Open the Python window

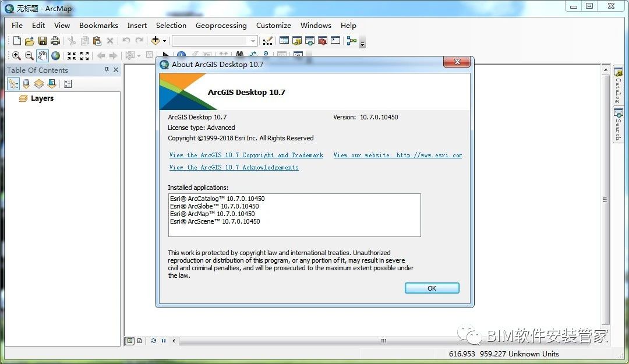[x=335, y=41]
